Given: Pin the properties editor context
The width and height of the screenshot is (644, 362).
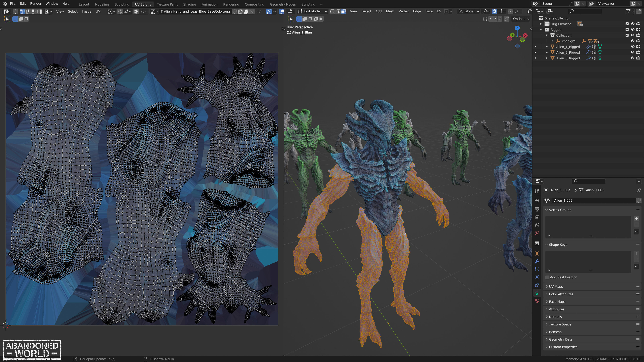Looking at the screenshot, I should pos(639,190).
